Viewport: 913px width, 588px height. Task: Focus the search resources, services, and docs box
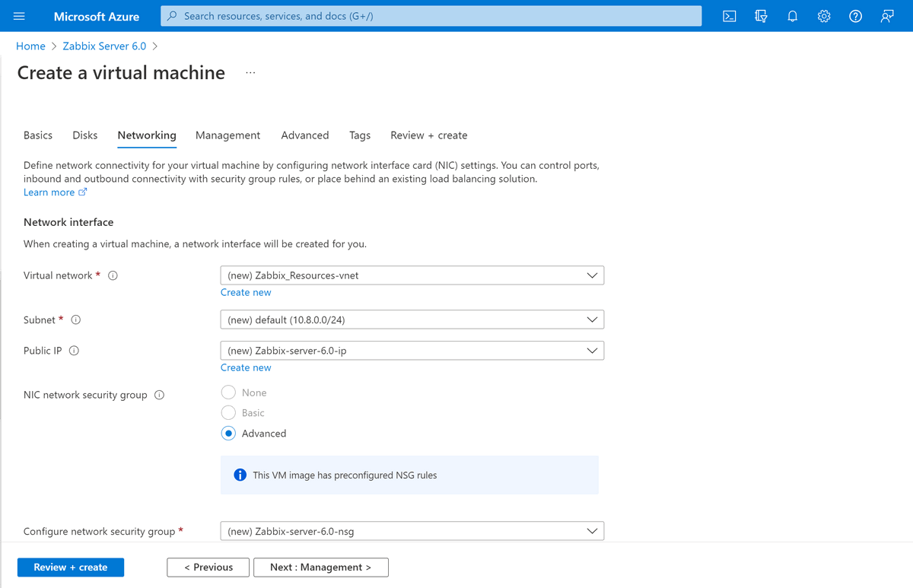[x=431, y=16]
